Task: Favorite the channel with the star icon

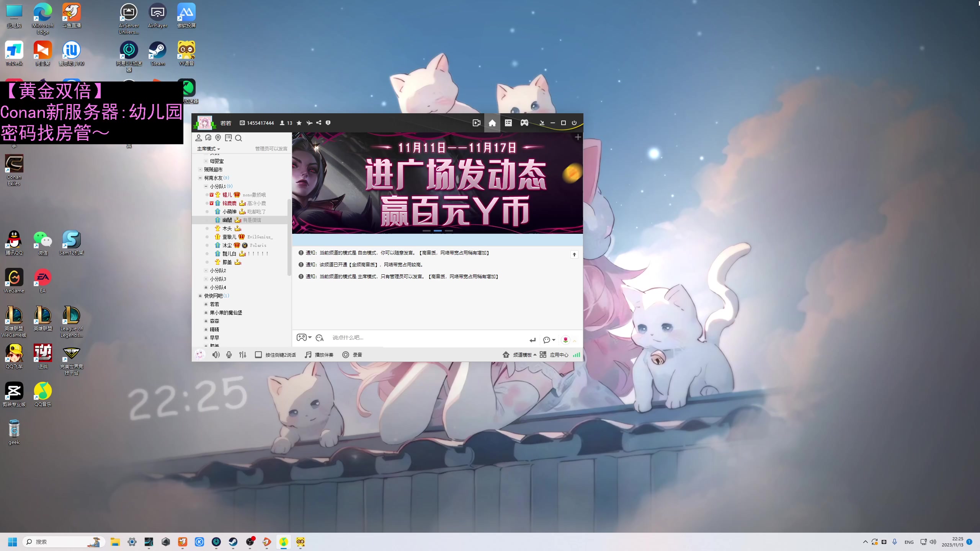Action: [x=299, y=123]
